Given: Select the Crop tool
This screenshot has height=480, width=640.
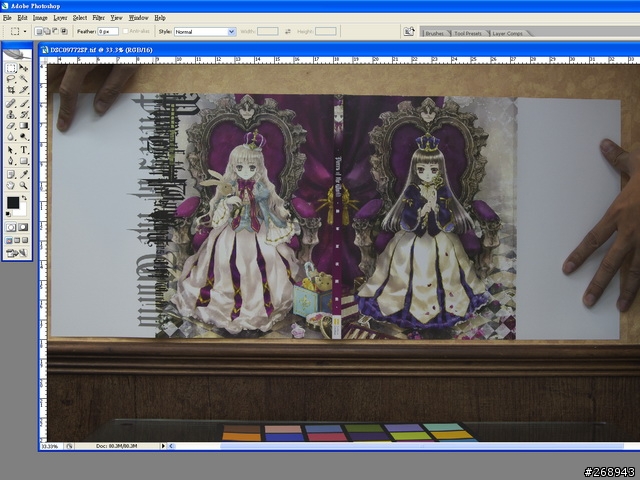Looking at the screenshot, I should point(11,90).
